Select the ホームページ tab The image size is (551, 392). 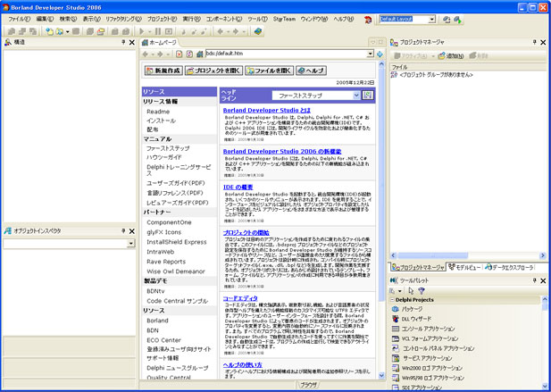[160, 43]
